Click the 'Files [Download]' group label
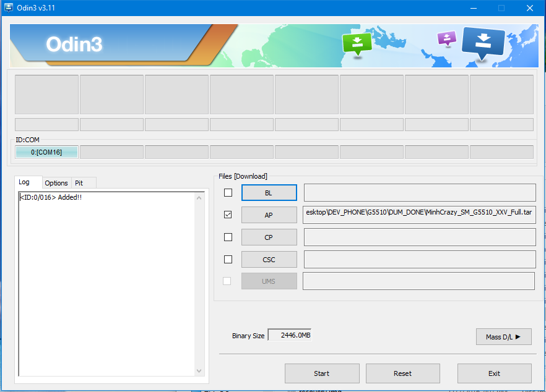 tap(243, 176)
